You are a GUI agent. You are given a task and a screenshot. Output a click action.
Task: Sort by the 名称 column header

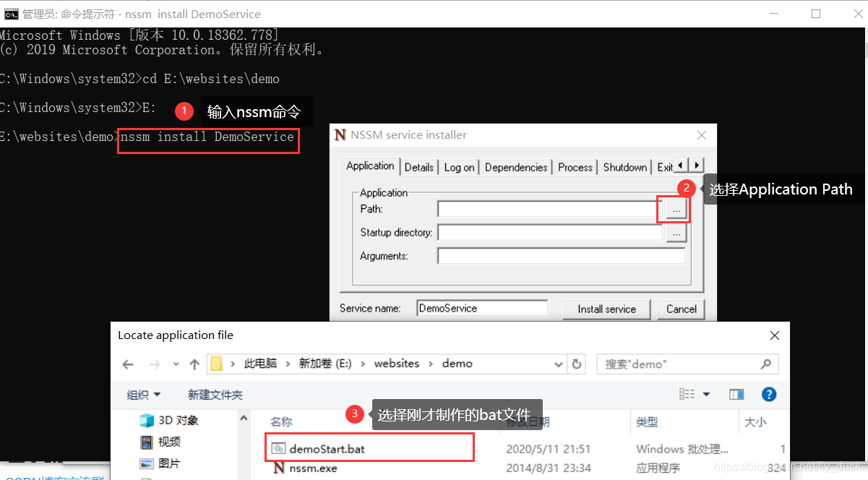(x=282, y=421)
